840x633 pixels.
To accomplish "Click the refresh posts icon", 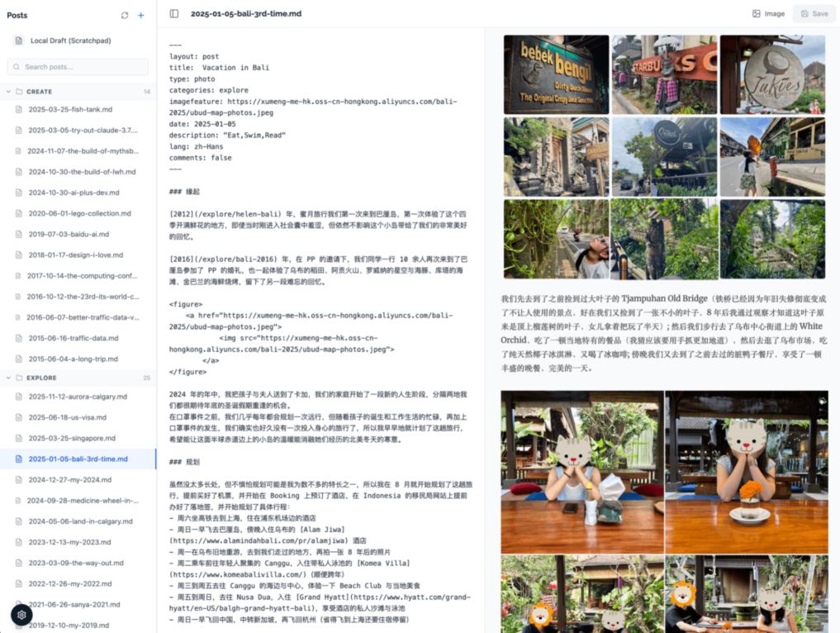I will (x=125, y=15).
